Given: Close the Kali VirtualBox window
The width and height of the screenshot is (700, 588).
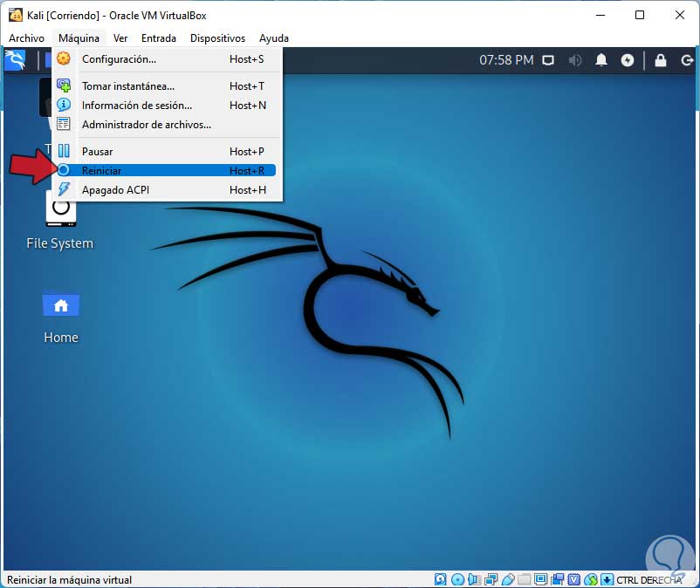Looking at the screenshot, I should point(679,15).
